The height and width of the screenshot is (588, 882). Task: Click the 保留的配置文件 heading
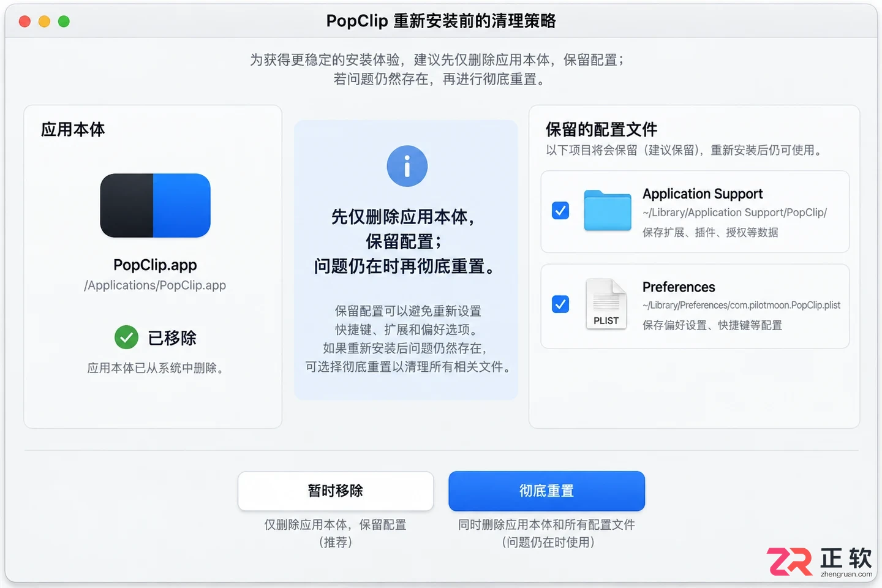601,129
